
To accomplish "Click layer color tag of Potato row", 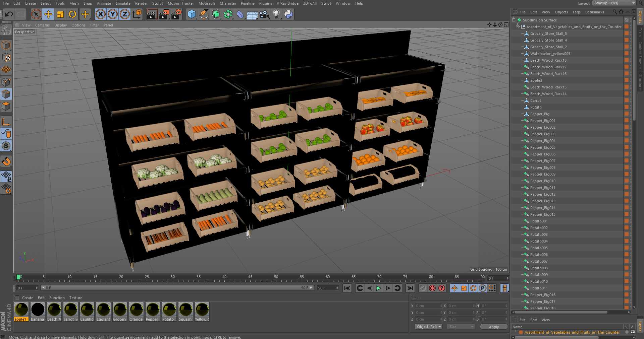I will coord(626,107).
